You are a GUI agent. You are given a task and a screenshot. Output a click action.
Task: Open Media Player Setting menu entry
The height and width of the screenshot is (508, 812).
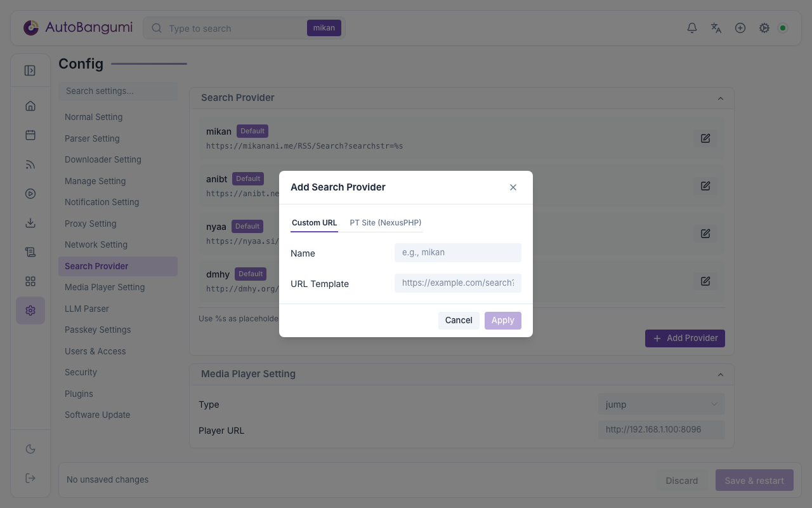(118, 287)
